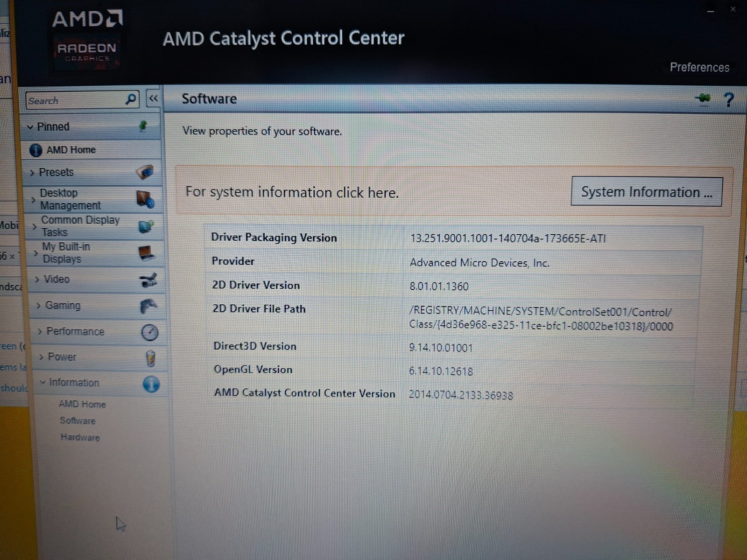Expand My Built-in Displays section
The height and width of the screenshot is (560, 747).
pyautogui.click(x=36, y=253)
